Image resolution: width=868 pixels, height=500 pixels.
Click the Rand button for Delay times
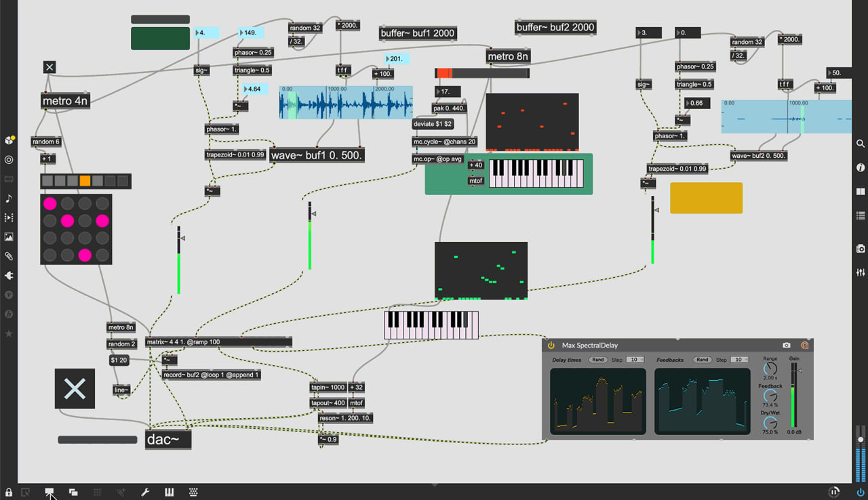tap(597, 360)
